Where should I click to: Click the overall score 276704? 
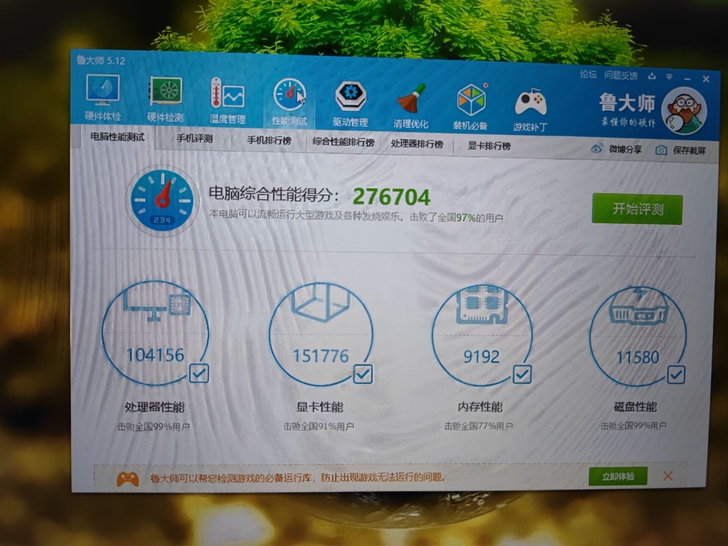tap(391, 197)
